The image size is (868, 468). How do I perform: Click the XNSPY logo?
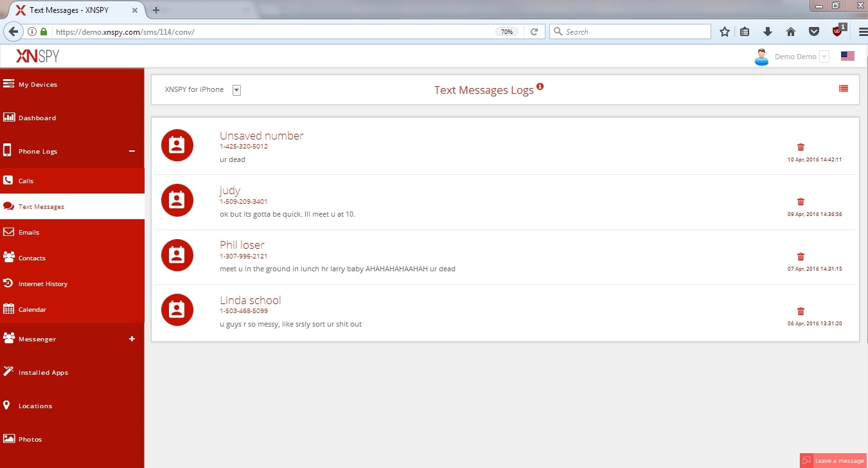point(37,56)
